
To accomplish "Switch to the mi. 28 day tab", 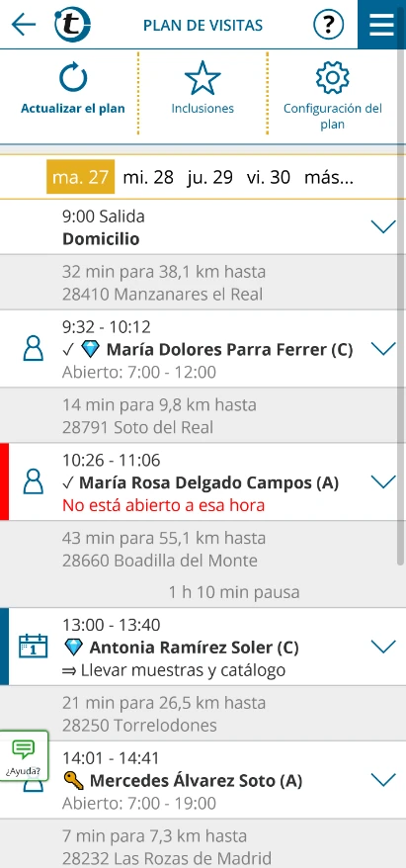I will (148, 178).
